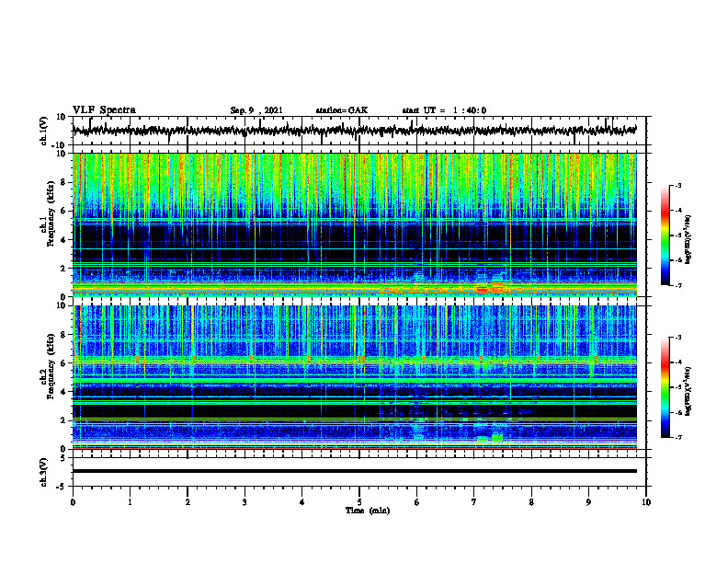Click the ch.1 "Frequency (kHz)" axis label
The width and height of the screenshot is (728, 563).
tap(51, 213)
